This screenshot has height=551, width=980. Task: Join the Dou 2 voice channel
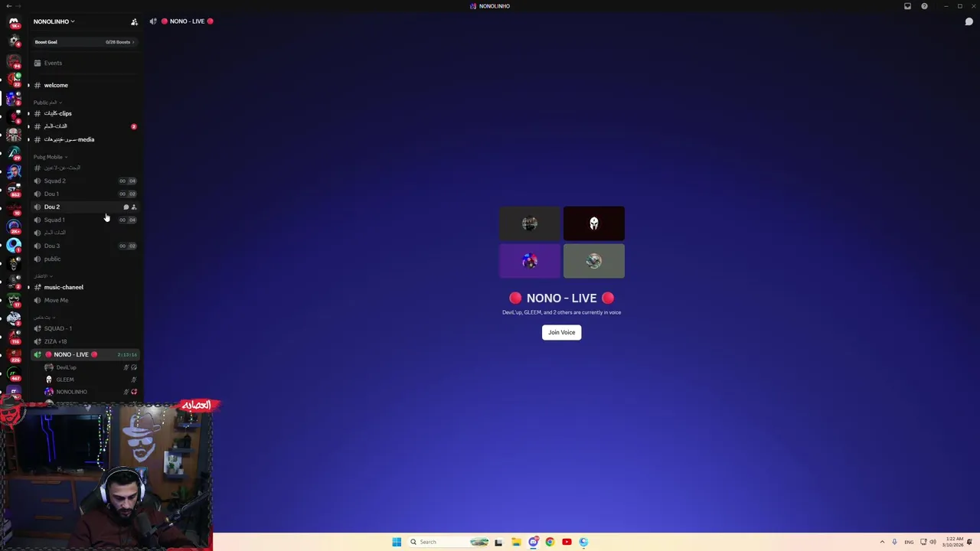(x=84, y=207)
